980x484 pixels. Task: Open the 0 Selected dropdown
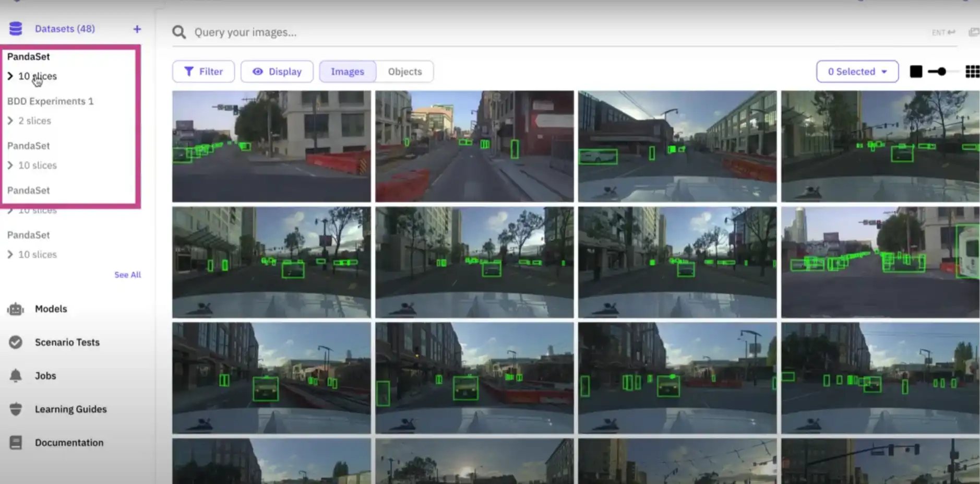(857, 72)
